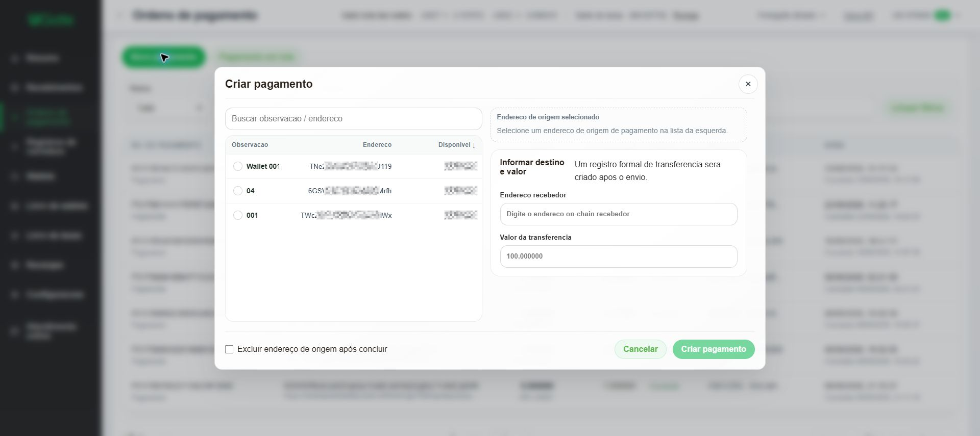Focus the Endereco recebedor input field

point(618,214)
